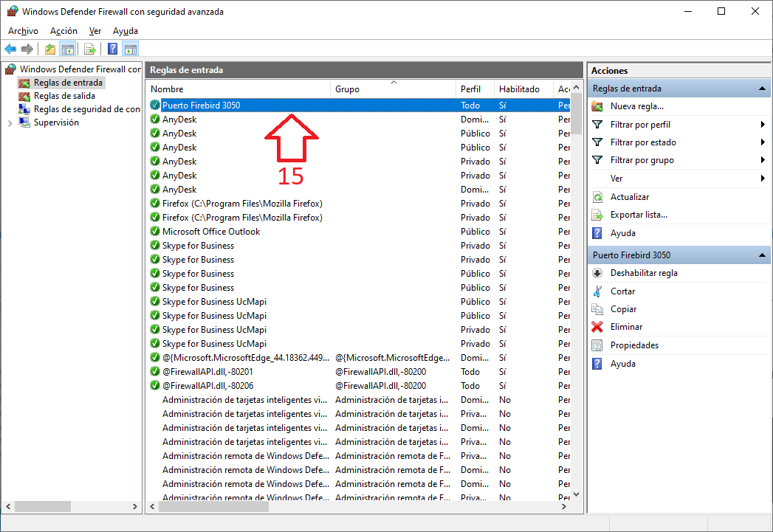
Task: Sort rules by the Grupo column header
Action: [393, 89]
